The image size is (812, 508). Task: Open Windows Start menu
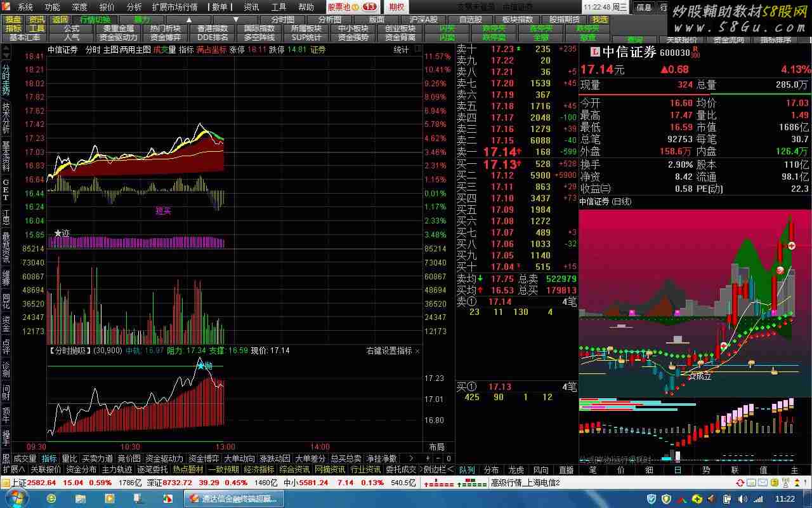[17, 498]
